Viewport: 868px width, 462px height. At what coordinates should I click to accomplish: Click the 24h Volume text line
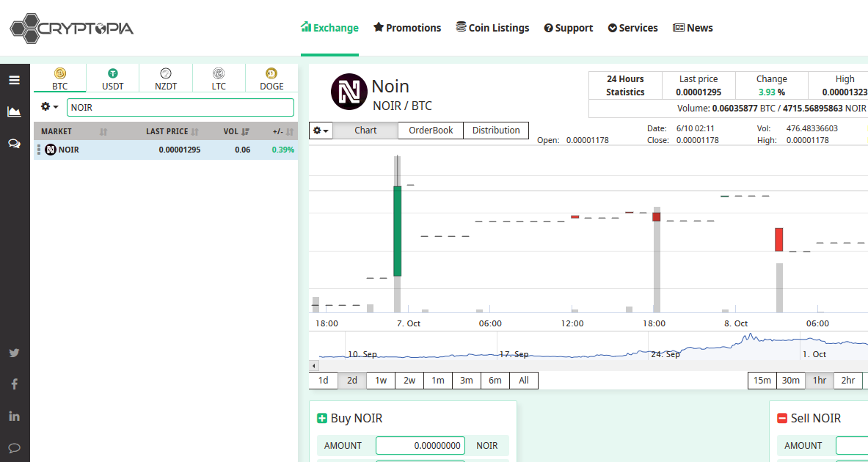click(772, 109)
